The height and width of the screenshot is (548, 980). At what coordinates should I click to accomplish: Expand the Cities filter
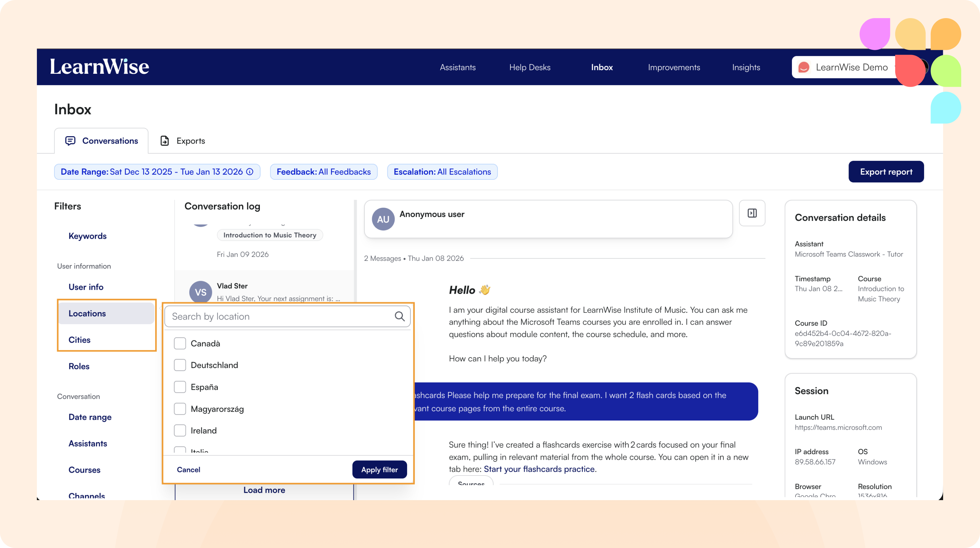pyautogui.click(x=80, y=340)
